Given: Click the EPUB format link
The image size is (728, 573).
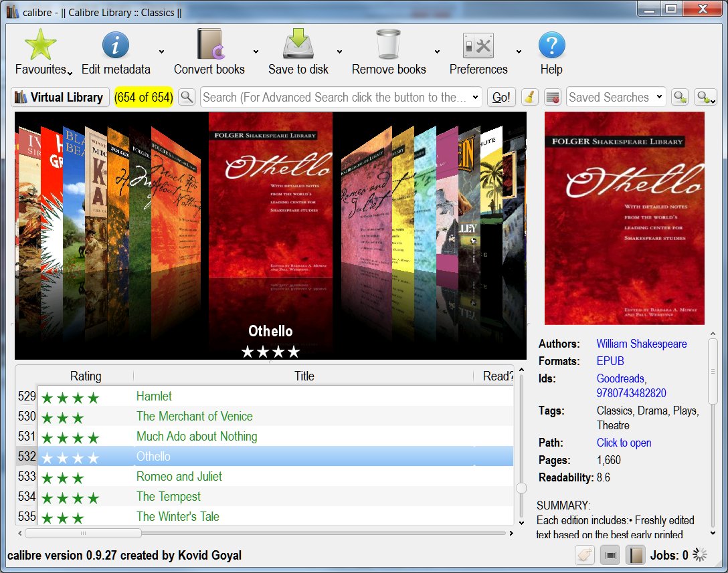Looking at the screenshot, I should coord(610,361).
